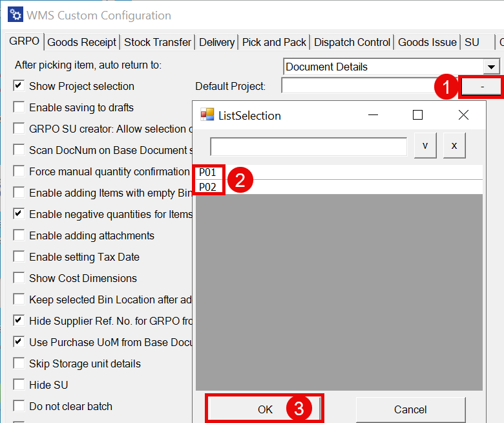Click the ListSelection window icon
The image size is (504, 423).
pos(207,115)
